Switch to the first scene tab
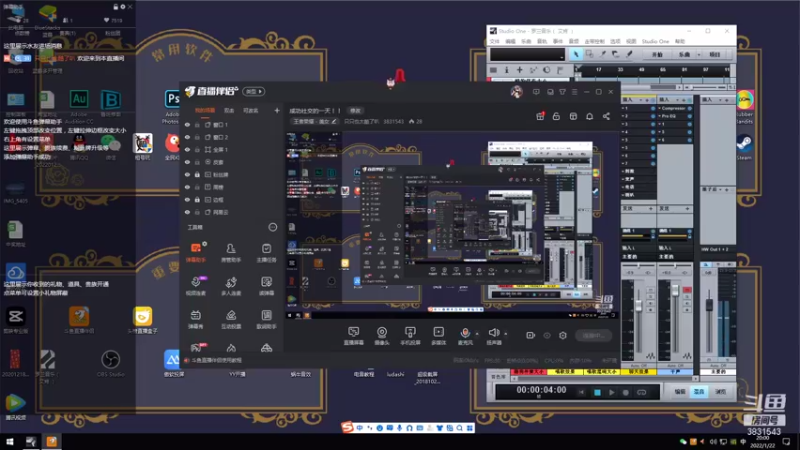 click(x=205, y=110)
